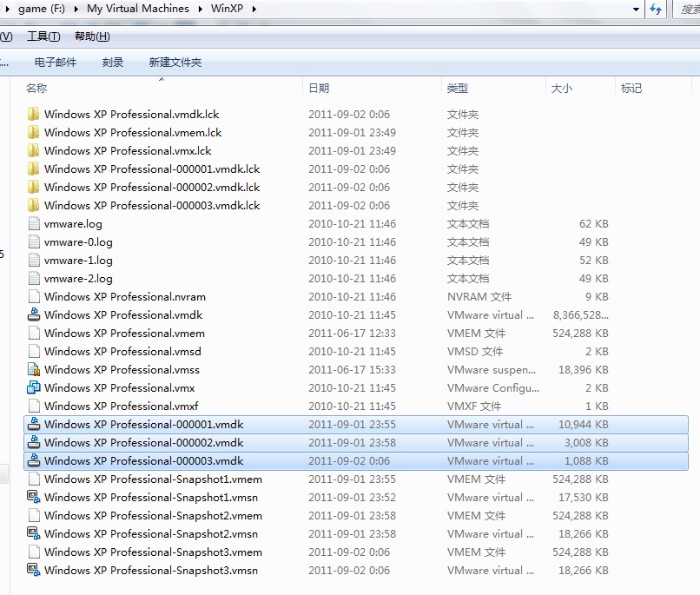Click the 电子邮件 toolbar button
This screenshot has height=595, width=700.
click(56, 62)
